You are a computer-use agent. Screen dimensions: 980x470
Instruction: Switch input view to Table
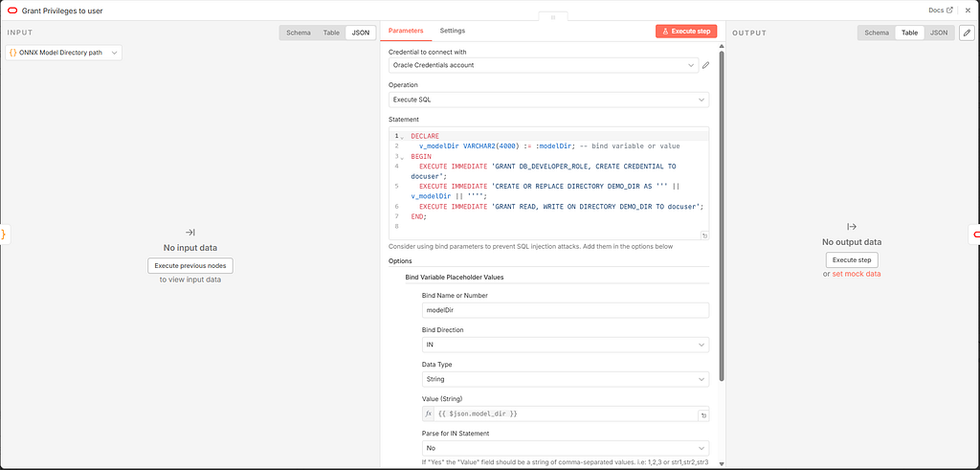pos(331,33)
